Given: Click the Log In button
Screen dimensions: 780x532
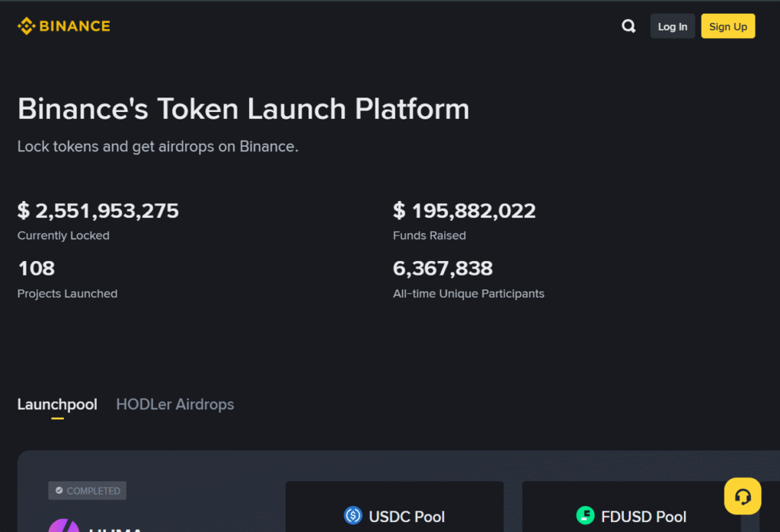Looking at the screenshot, I should [x=673, y=27].
